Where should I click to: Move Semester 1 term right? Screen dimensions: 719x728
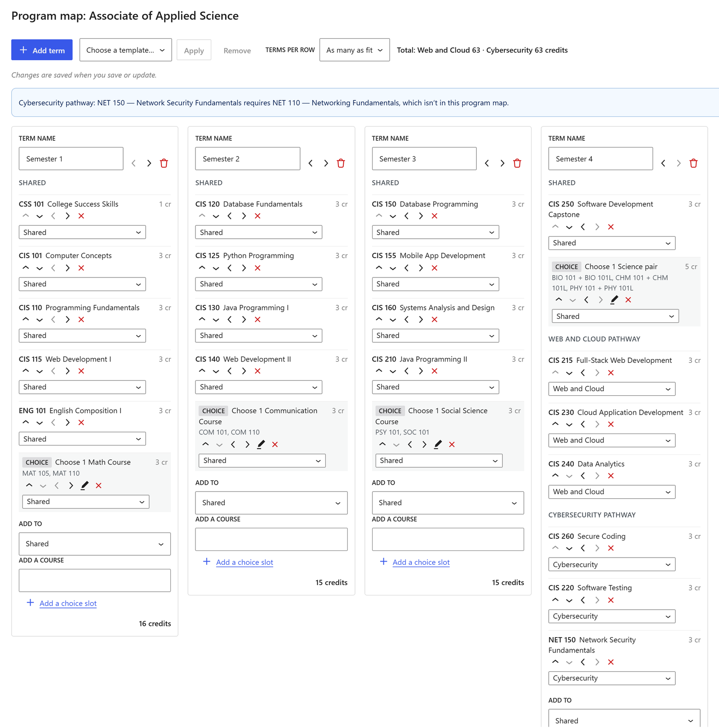(149, 163)
